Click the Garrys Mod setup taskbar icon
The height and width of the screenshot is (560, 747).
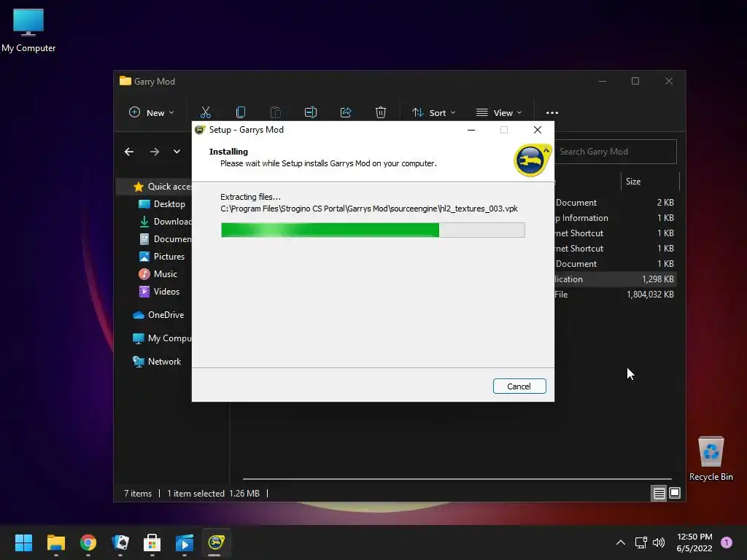point(216,542)
